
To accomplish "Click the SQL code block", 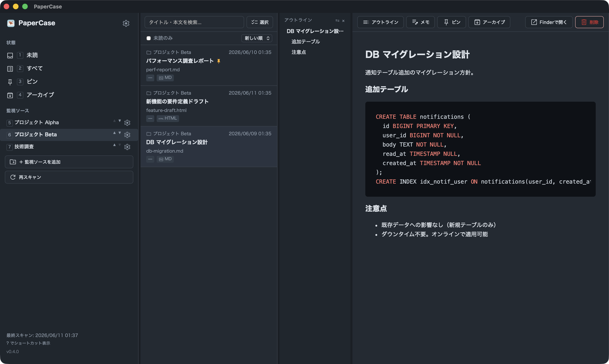I will click(x=481, y=149).
